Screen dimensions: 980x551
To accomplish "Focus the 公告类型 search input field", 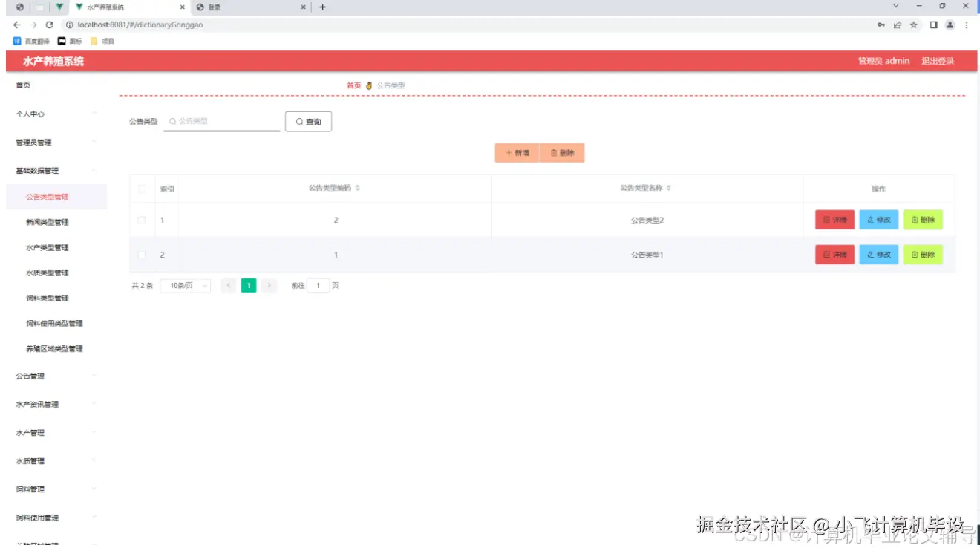I will click(x=222, y=121).
